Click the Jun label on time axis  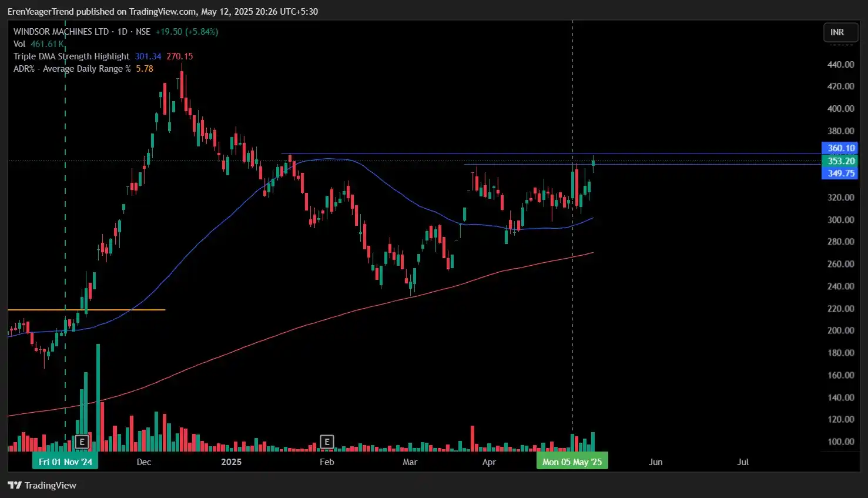[656, 462]
